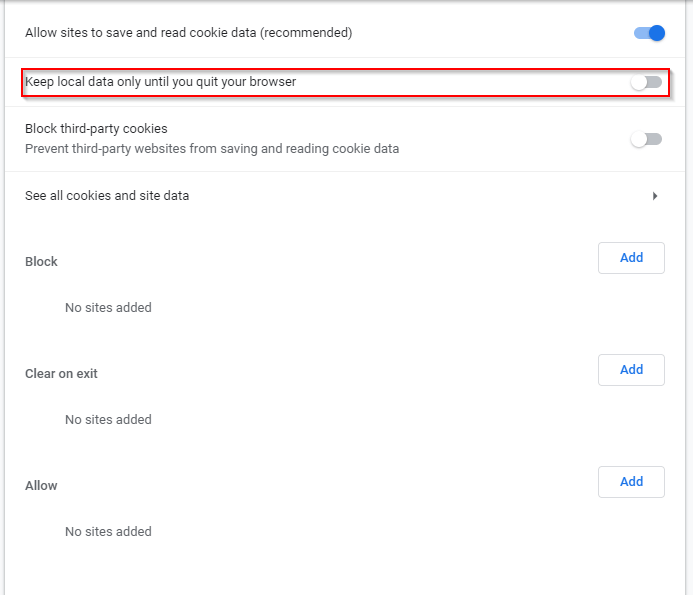
Task: Add a site to the Allow list
Action: (x=631, y=482)
